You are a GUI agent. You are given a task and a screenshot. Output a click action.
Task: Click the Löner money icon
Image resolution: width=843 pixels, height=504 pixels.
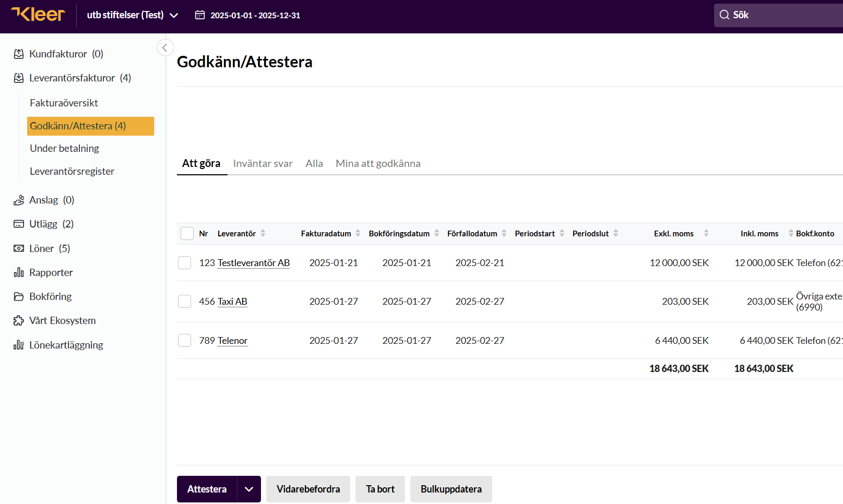click(19, 248)
